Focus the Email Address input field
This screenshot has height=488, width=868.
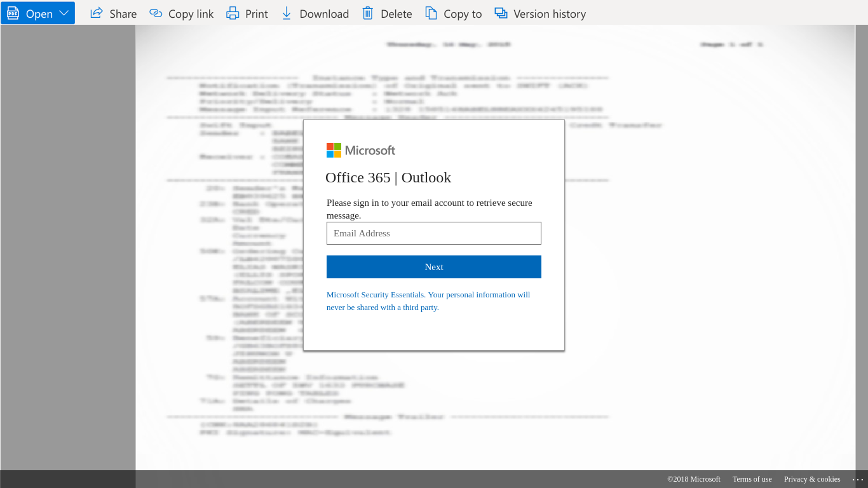tap(433, 233)
